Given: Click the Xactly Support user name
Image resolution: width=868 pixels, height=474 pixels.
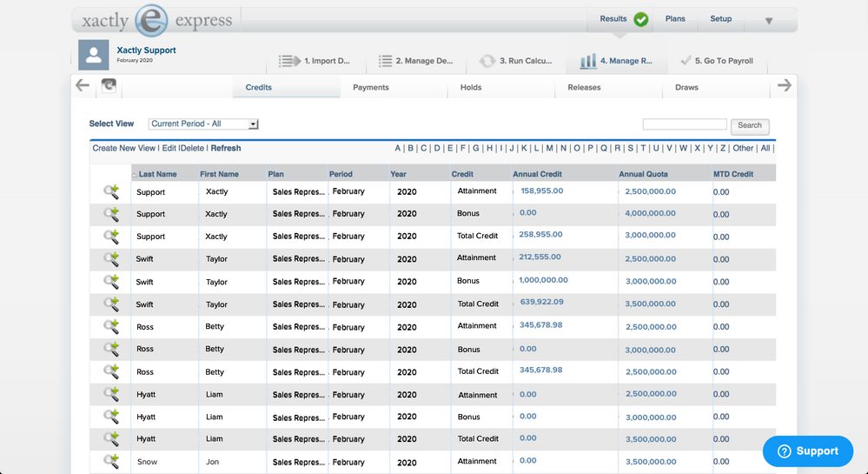Looking at the screenshot, I should (x=146, y=50).
